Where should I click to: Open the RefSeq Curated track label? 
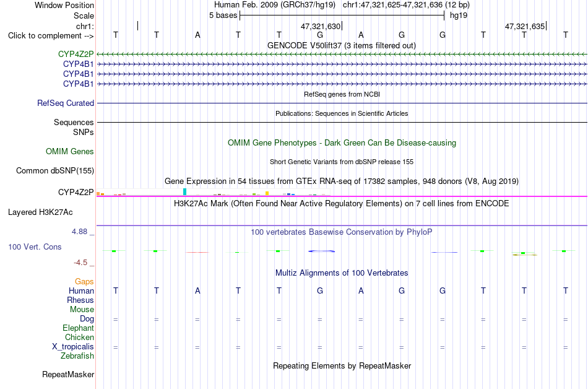[66, 103]
